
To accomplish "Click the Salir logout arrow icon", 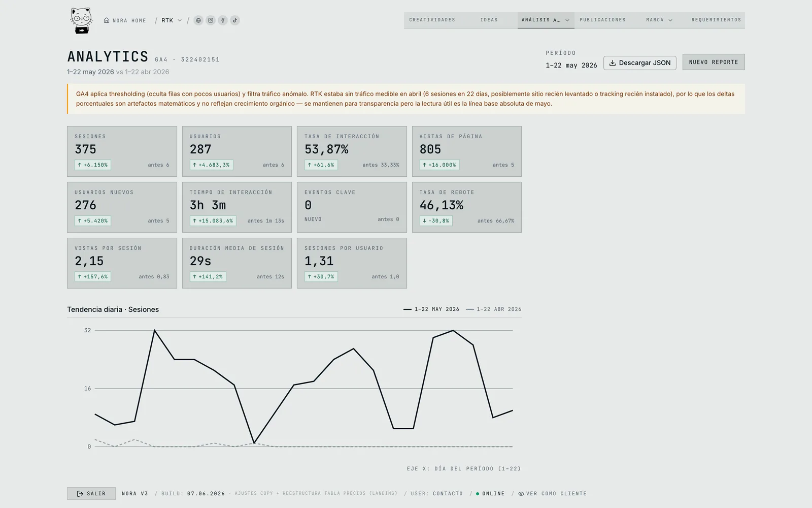I will coord(80,494).
